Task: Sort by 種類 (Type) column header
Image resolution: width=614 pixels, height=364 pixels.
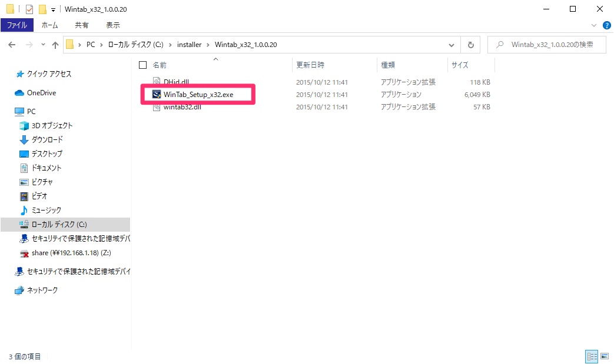Action: pyautogui.click(x=388, y=65)
